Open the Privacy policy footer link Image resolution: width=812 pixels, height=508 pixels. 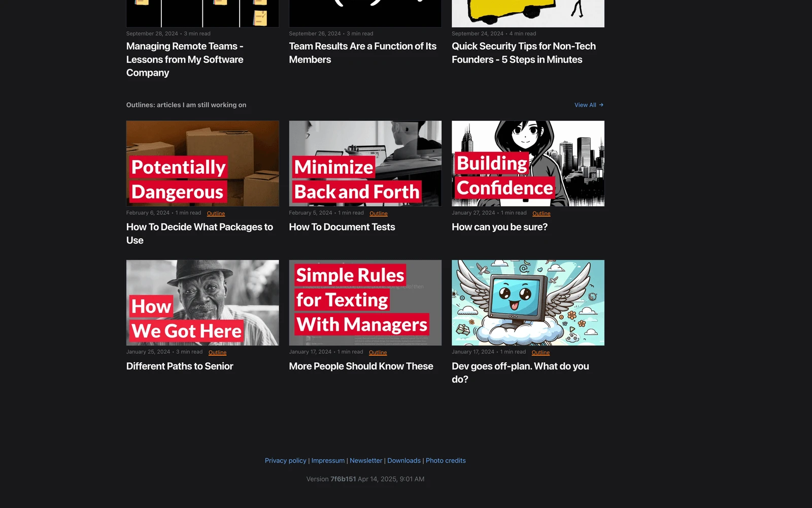point(286,461)
